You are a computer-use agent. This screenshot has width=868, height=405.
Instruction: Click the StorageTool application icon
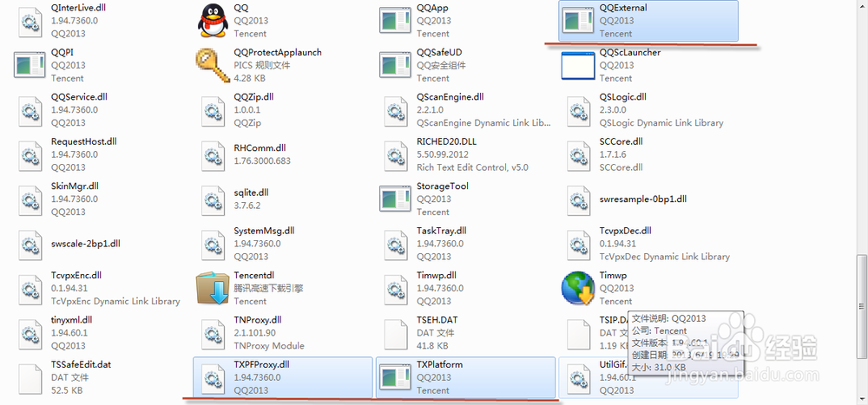pyautogui.click(x=396, y=199)
